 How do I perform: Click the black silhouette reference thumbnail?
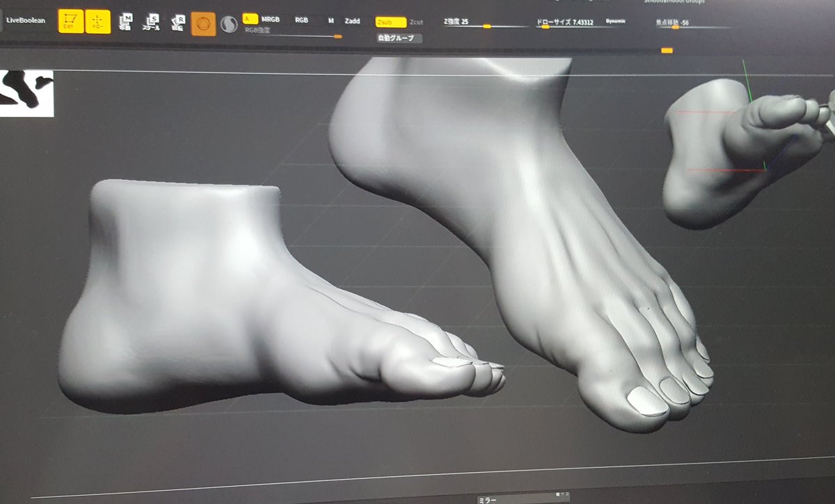coord(26,94)
